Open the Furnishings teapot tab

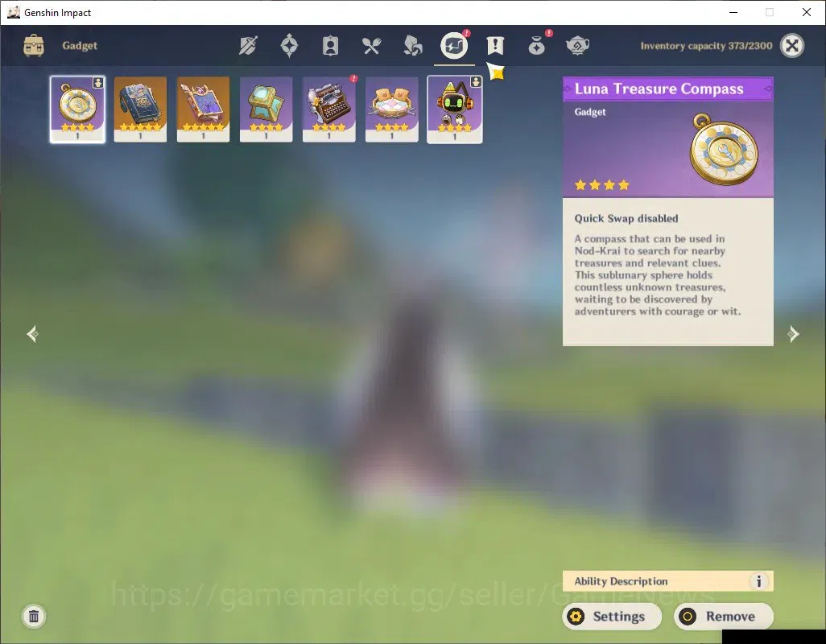(577, 46)
